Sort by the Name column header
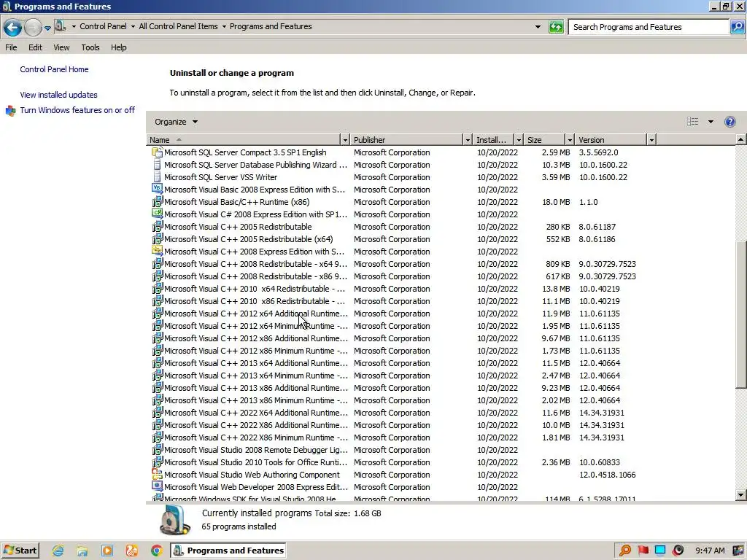Viewport: 747px width, 560px height. click(244, 139)
